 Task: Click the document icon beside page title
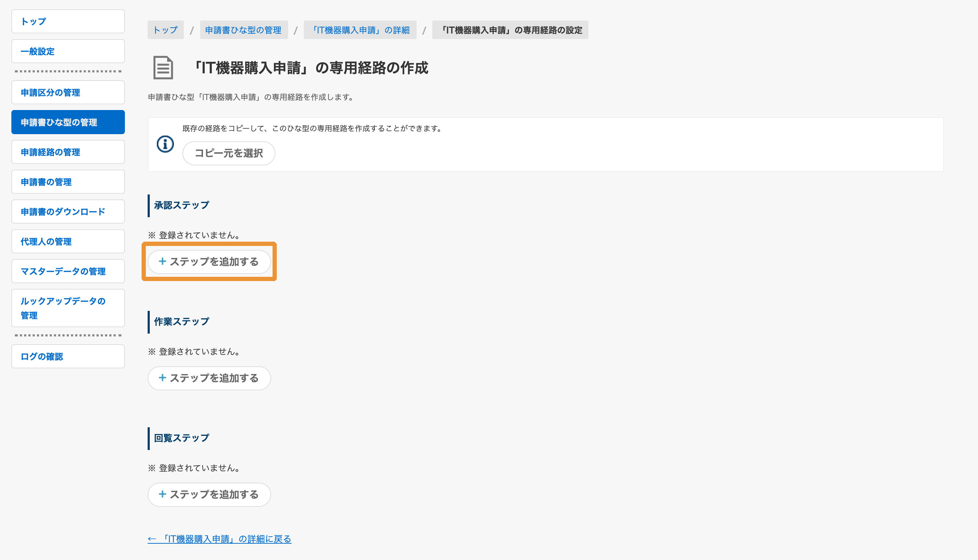[163, 68]
